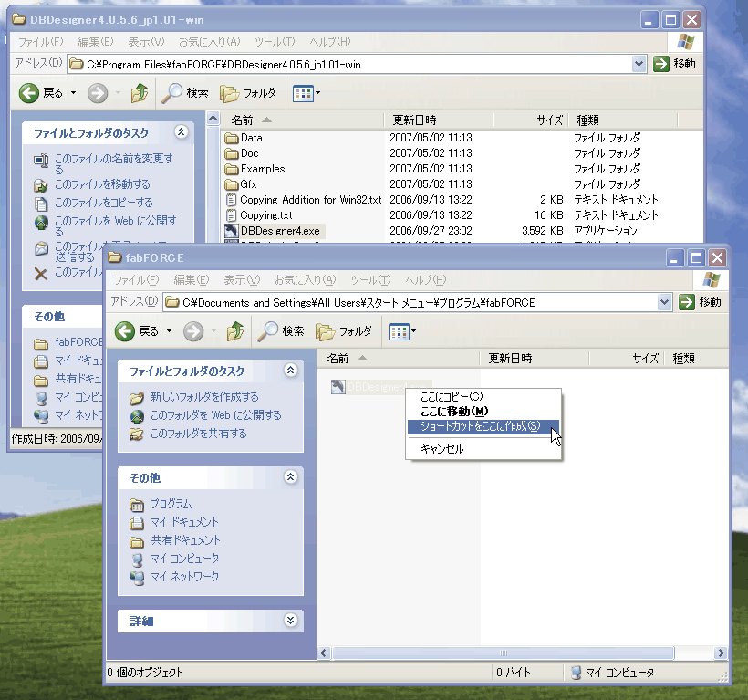Screen dimensions: 748x700
Task: Click views icon in fabFORCE window toolbar
Action: [x=399, y=331]
